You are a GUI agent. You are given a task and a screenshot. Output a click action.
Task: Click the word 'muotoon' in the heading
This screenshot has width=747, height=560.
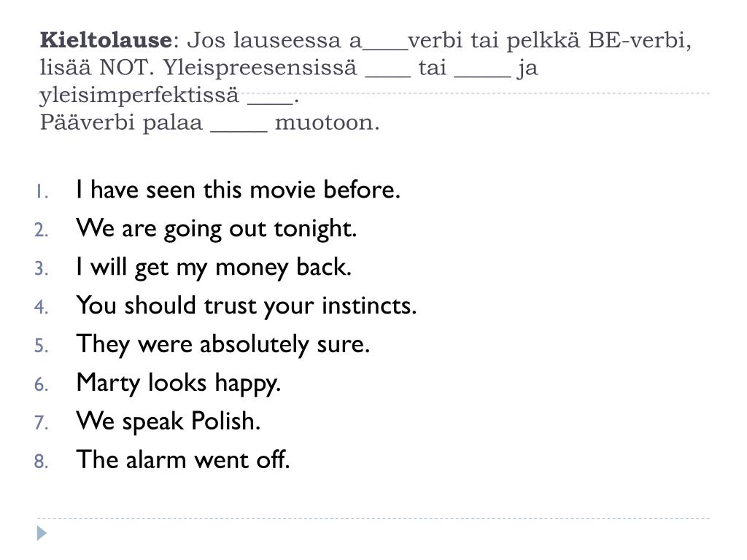(324, 122)
